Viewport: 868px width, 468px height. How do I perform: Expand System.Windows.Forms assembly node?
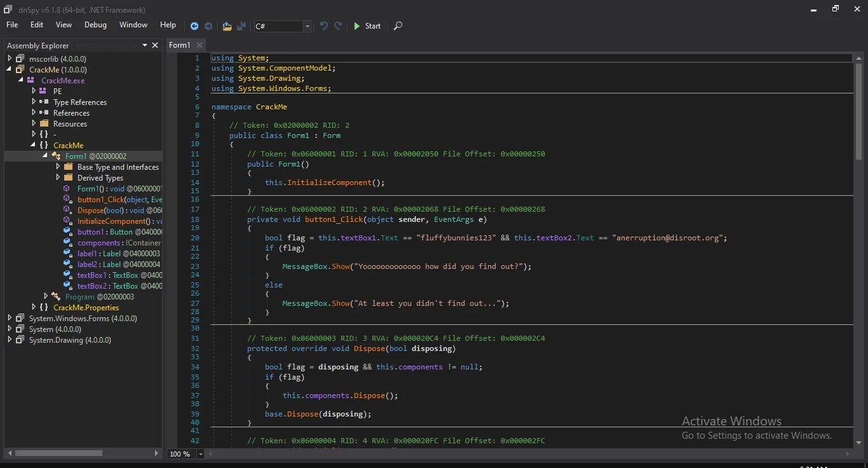point(10,318)
